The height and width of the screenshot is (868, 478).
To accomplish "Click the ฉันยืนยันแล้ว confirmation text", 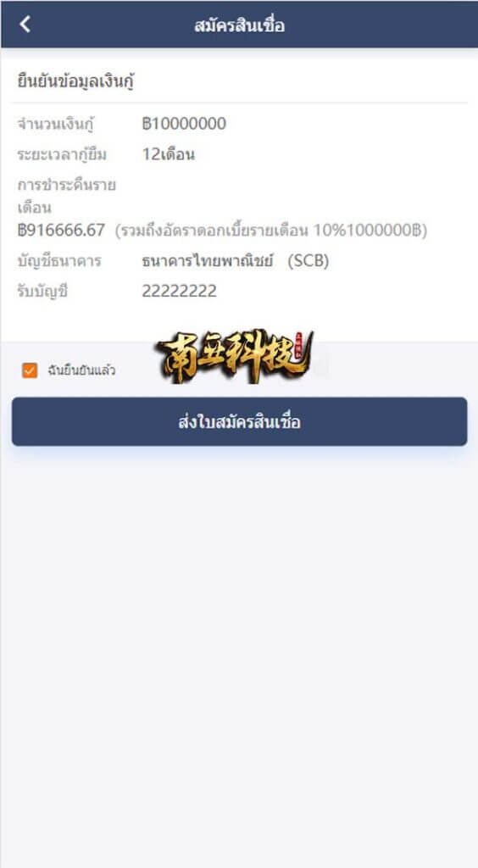I will pos(81,370).
